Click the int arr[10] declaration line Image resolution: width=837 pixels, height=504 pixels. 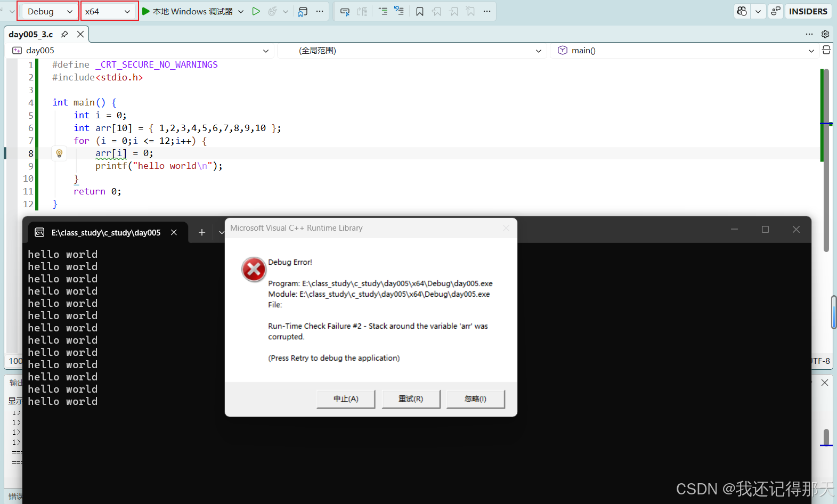[x=177, y=128]
